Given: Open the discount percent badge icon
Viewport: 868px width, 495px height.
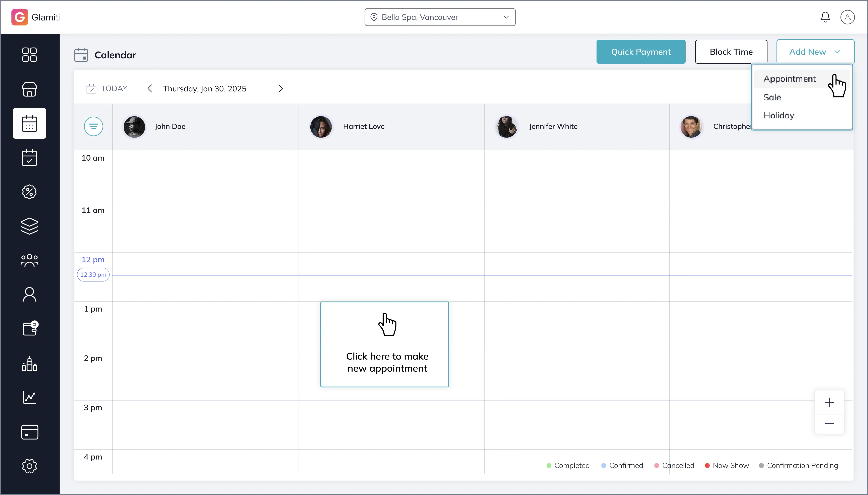Looking at the screenshot, I should [x=29, y=192].
